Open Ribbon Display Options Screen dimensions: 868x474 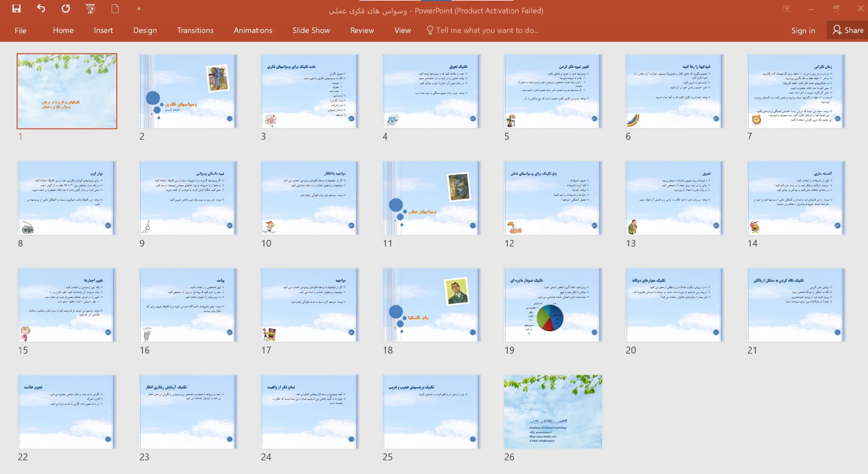pyautogui.click(x=787, y=9)
